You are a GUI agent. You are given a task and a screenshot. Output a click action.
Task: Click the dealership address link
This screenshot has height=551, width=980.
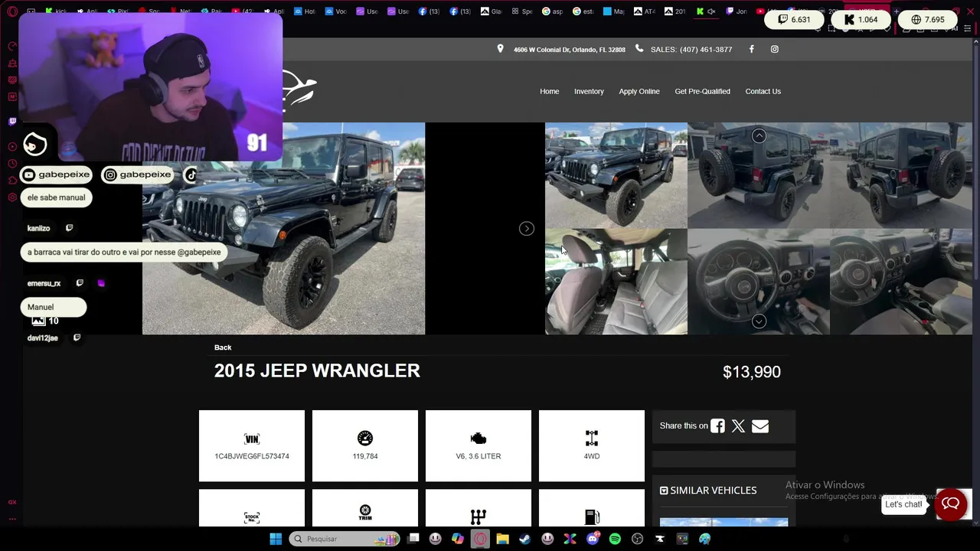coord(569,50)
